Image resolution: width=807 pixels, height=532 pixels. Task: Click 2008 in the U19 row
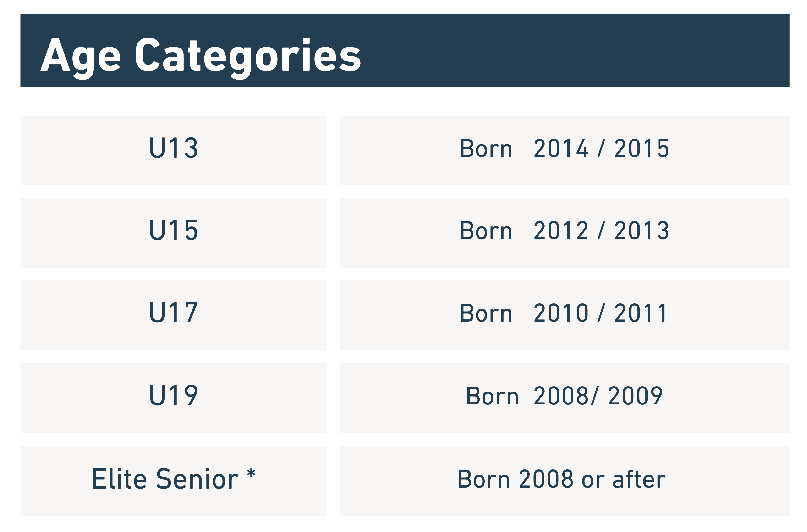(560, 396)
